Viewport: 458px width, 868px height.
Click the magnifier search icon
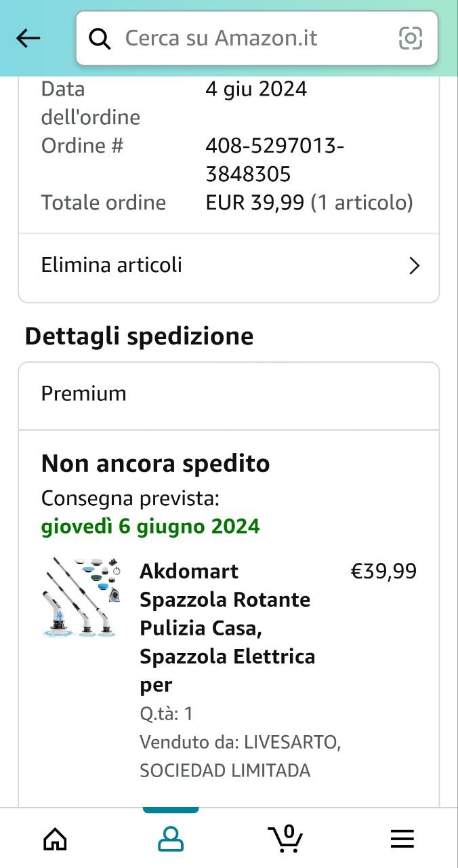point(100,39)
